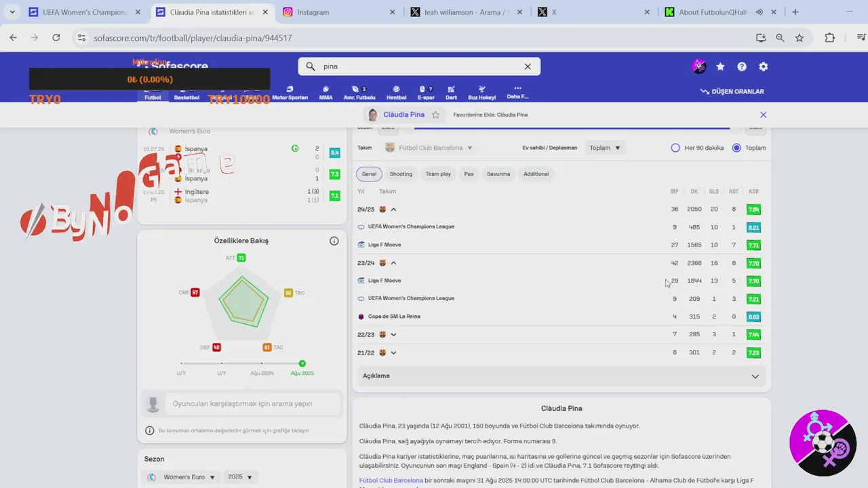Click info icon on Özelliklere Bakış
The width and height of the screenshot is (868, 488).
334,241
